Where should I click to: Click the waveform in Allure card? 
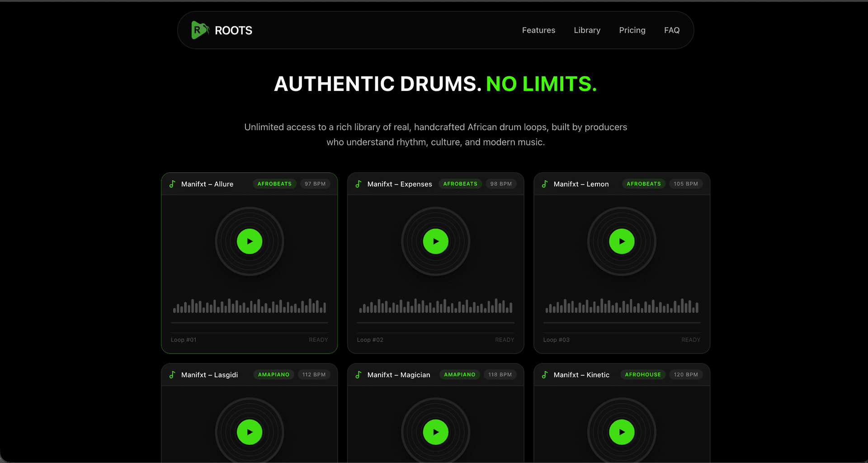coord(250,306)
